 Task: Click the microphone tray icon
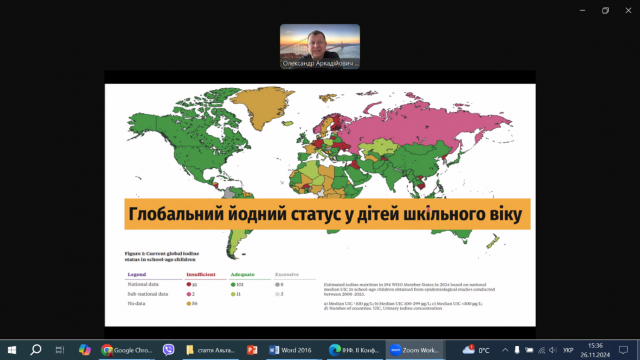click(x=517, y=350)
